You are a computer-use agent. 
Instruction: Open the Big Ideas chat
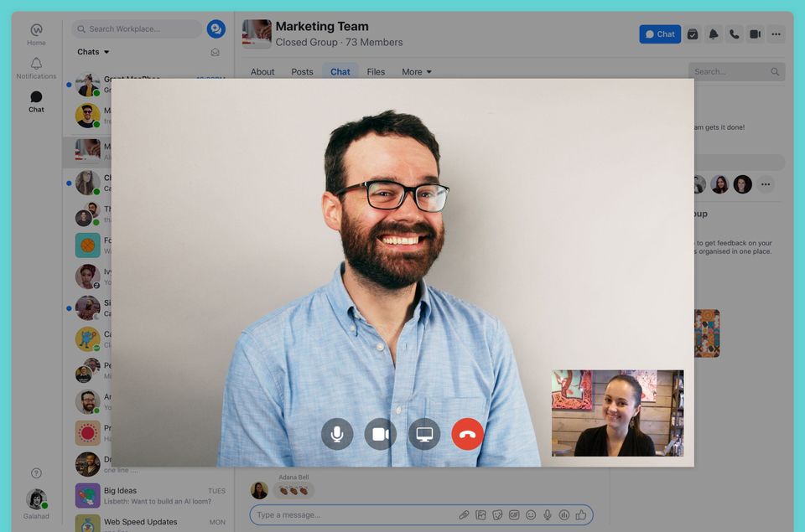(x=149, y=496)
